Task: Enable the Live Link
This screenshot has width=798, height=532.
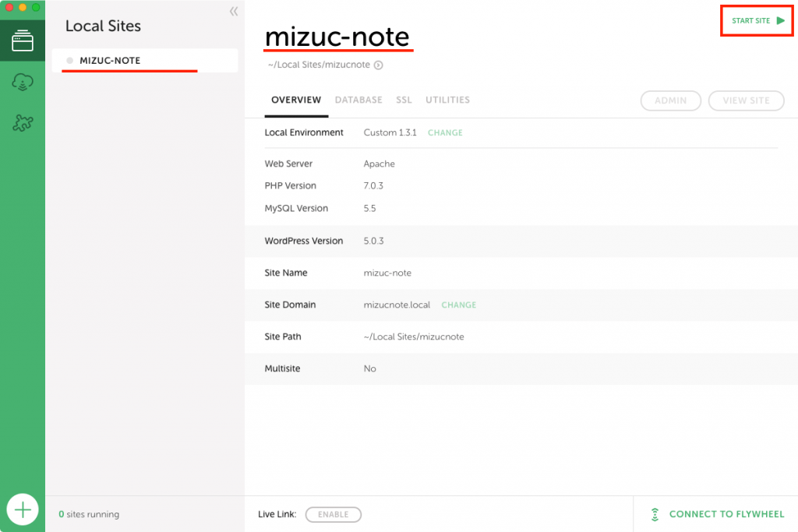Action: 334,514
